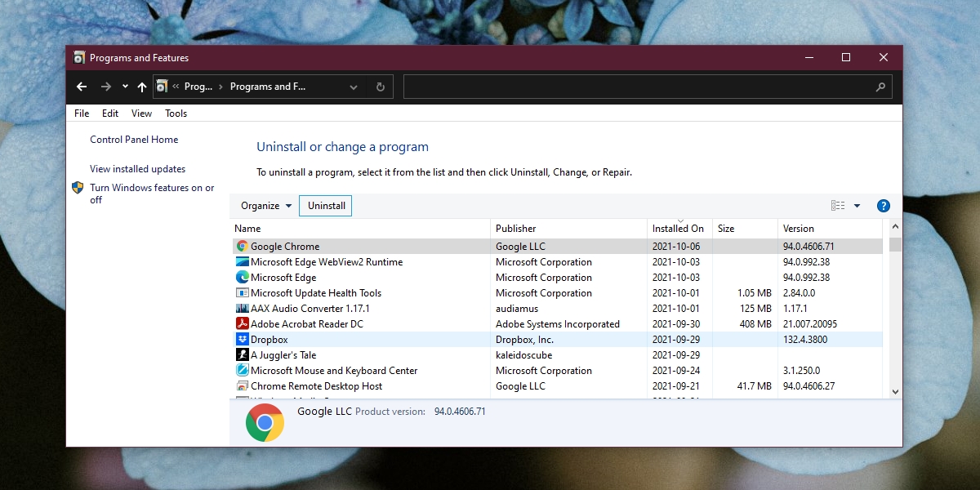Click the Dropbox program icon
Screen dimensions: 980x490
(242, 340)
